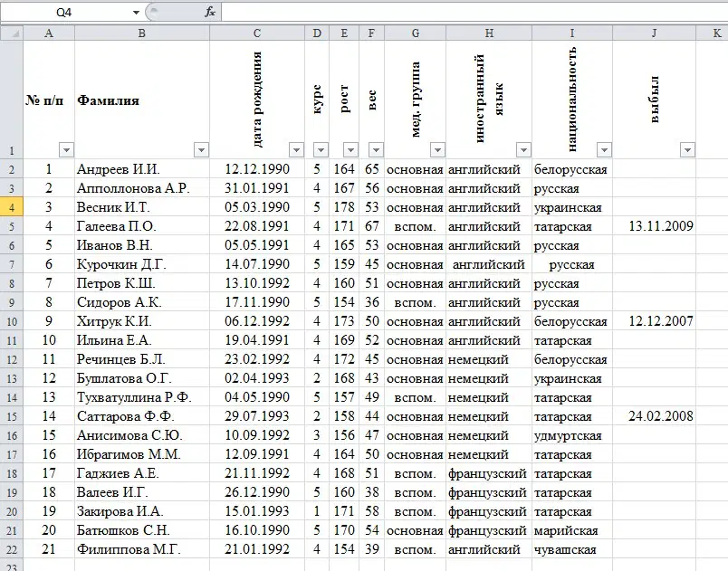
Task: Click cell with 'Речинцев Б.Л.'
Action: (142, 359)
